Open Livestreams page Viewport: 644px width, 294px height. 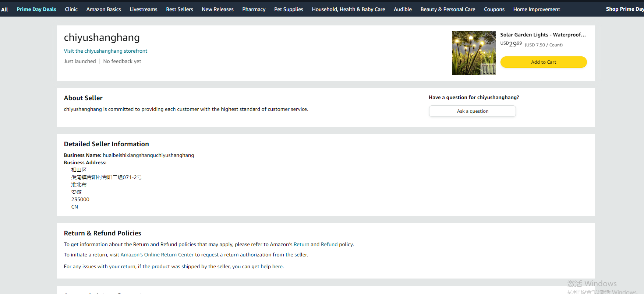tap(144, 9)
